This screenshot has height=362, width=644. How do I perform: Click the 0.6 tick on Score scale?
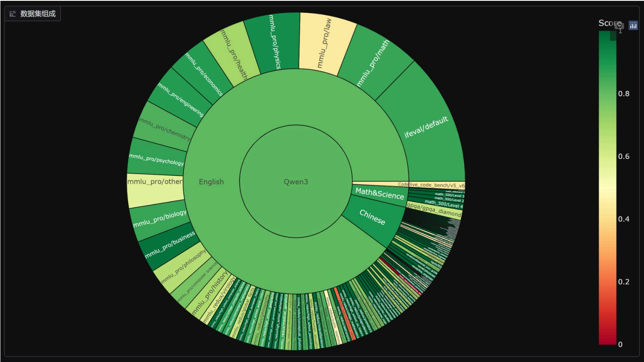coord(623,156)
